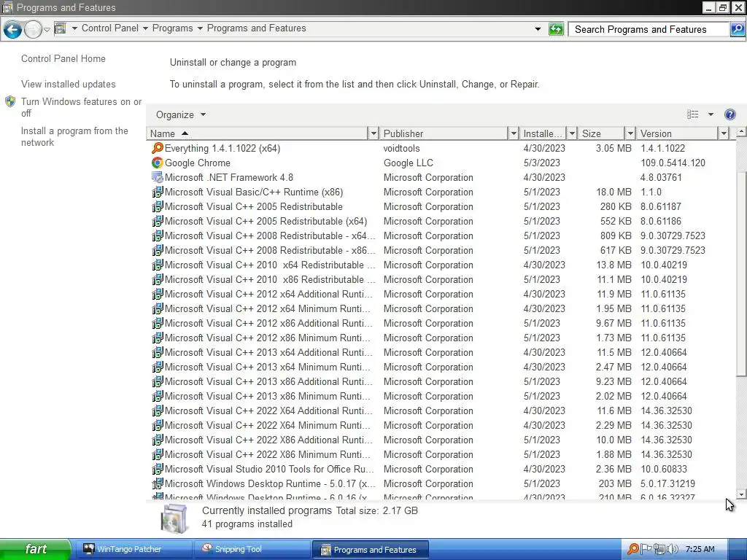Image resolution: width=747 pixels, height=560 pixels.
Task: Click the Help question mark icon
Action: [x=729, y=114]
